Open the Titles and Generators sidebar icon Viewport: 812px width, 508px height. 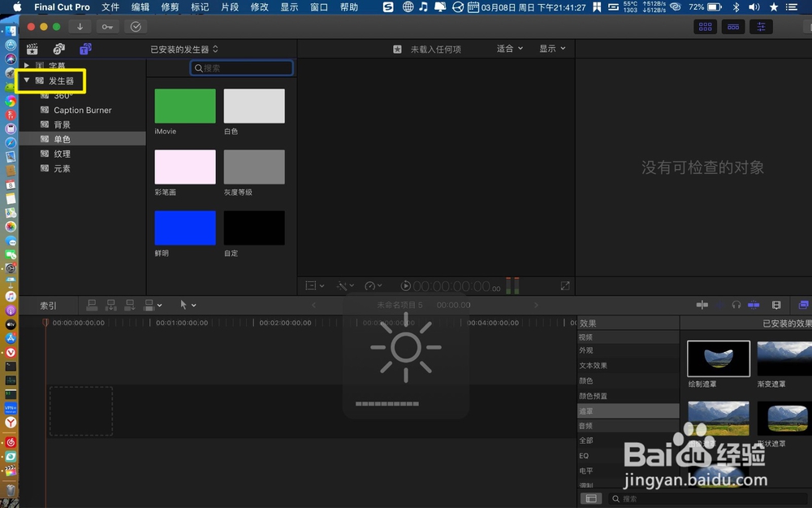click(85, 50)
